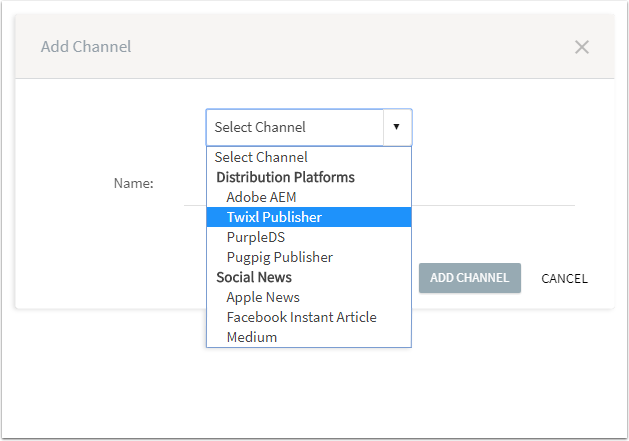Select Twixl Publisher option
This screenshot has width=629, height=441.
(309, 217)
